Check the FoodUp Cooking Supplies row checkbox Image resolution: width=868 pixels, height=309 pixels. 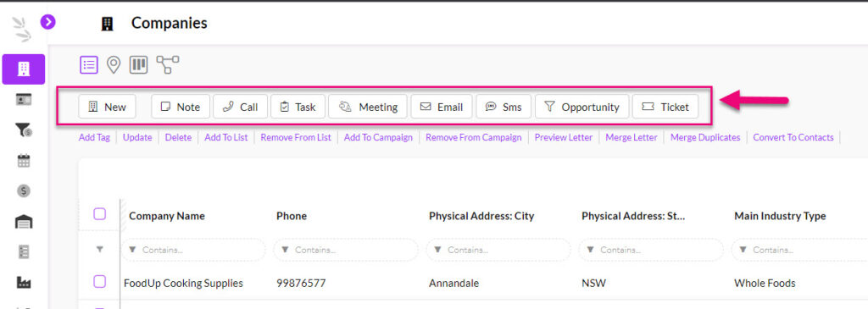coord(100,282)
